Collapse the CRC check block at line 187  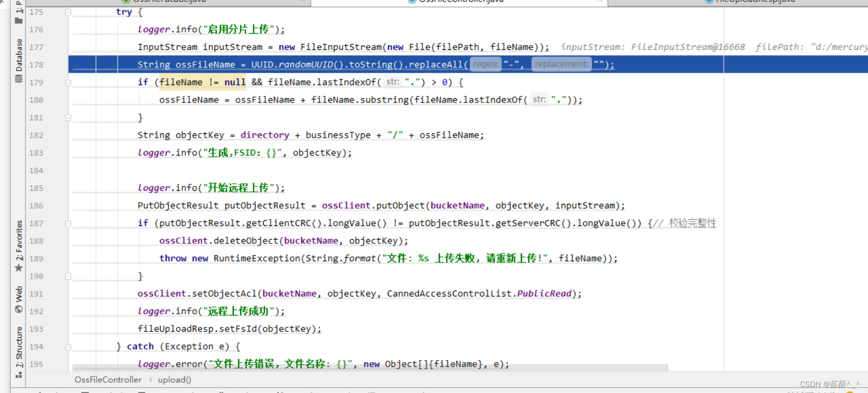68,223
